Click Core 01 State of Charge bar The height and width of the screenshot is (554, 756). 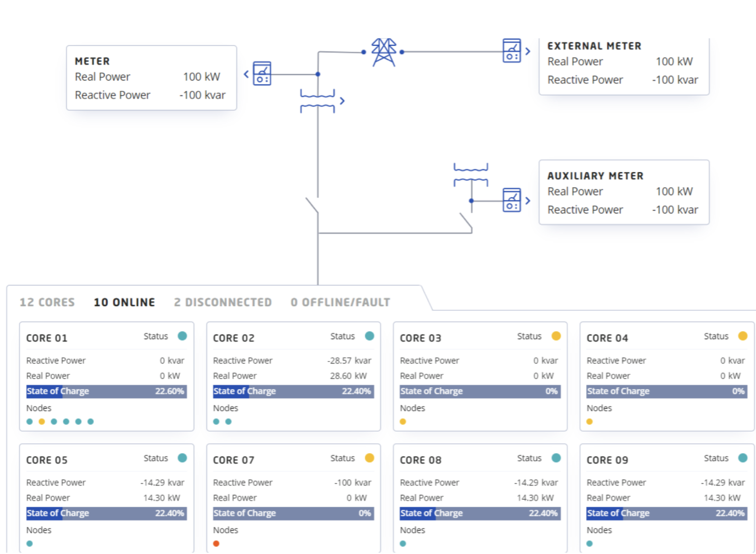tap(106, 391)
